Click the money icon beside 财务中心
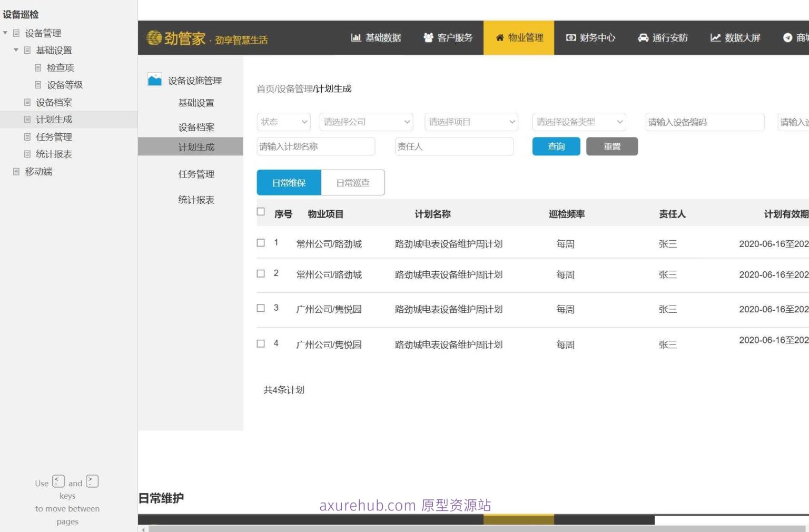Image resolution: width=809 pixels, height=532 pixels. [x=571, y=38]
